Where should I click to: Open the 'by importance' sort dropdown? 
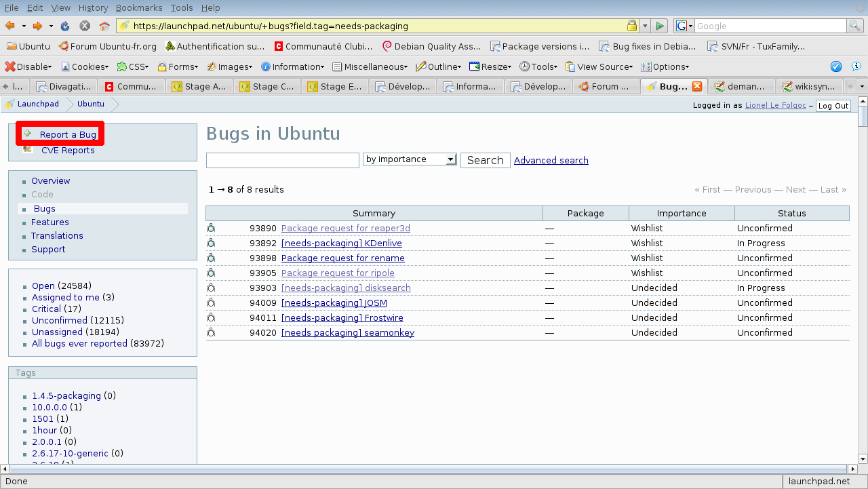[x=410, y=159]
